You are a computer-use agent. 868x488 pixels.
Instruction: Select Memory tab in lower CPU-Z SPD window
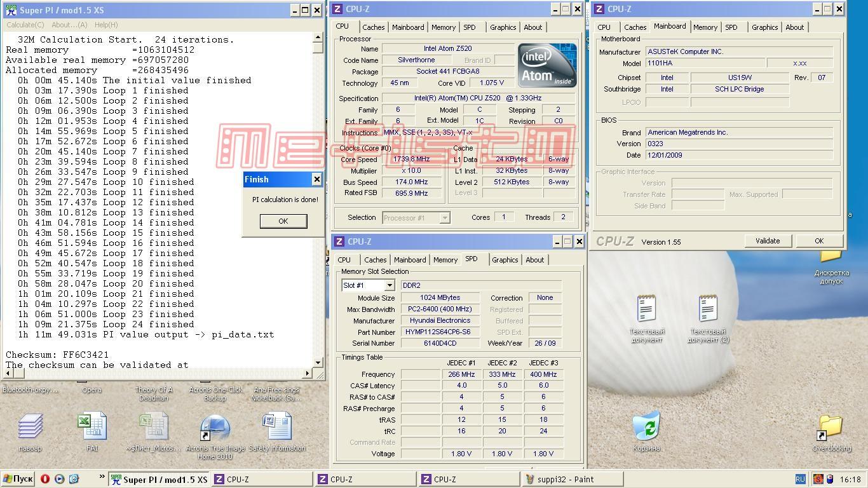[445, 260]
